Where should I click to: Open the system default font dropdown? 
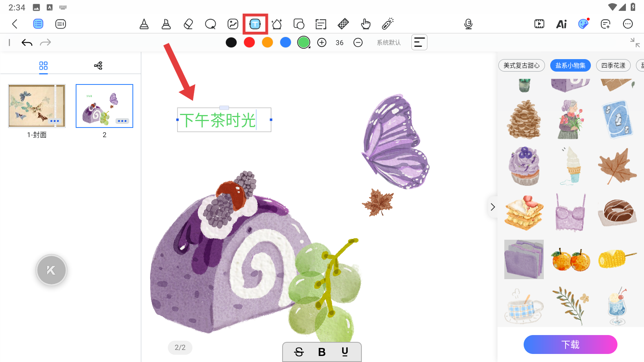388,43
